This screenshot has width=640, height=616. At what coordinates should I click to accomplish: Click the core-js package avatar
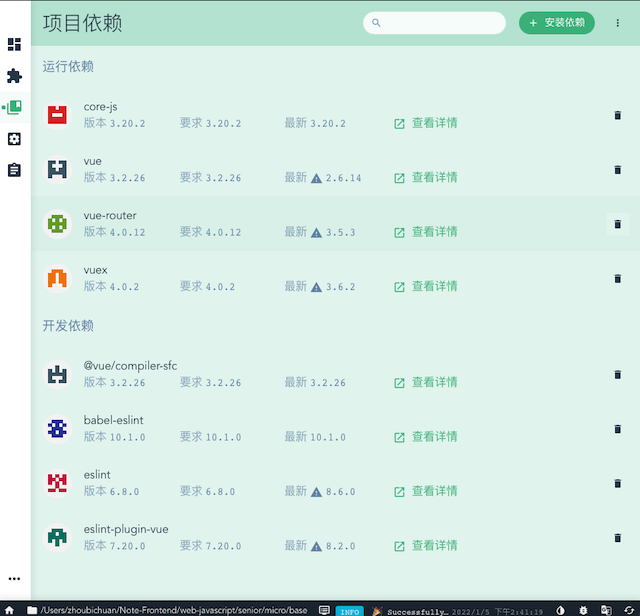coord(57,115)
